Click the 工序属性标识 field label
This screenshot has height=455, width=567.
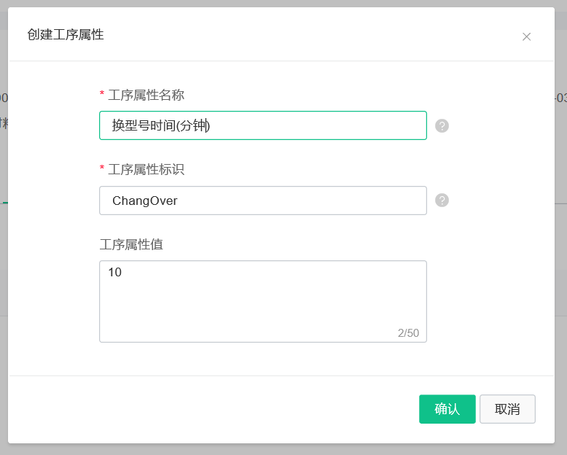tap(146, 169)
